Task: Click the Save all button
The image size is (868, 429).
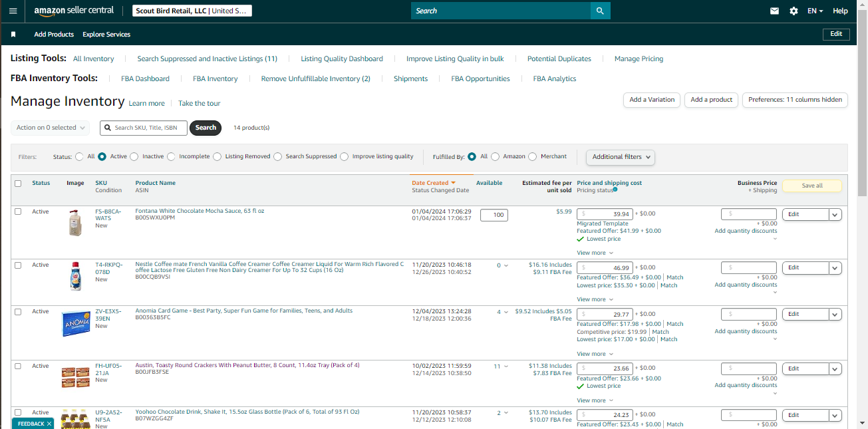Action: (x=812, y=186)
